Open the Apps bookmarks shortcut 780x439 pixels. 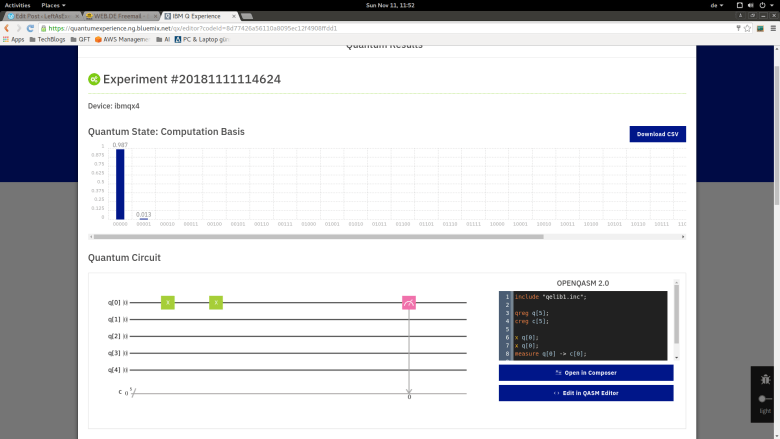13,39
